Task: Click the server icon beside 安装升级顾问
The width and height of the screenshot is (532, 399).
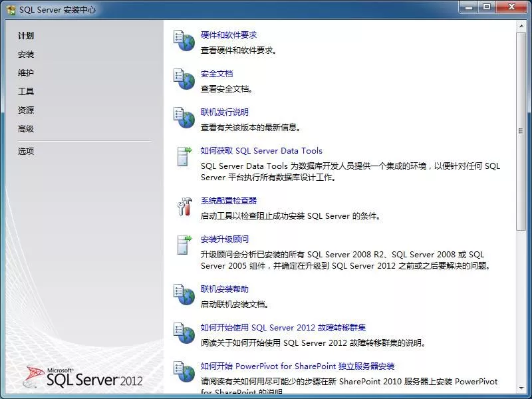Action: click(x=184, y=245)
